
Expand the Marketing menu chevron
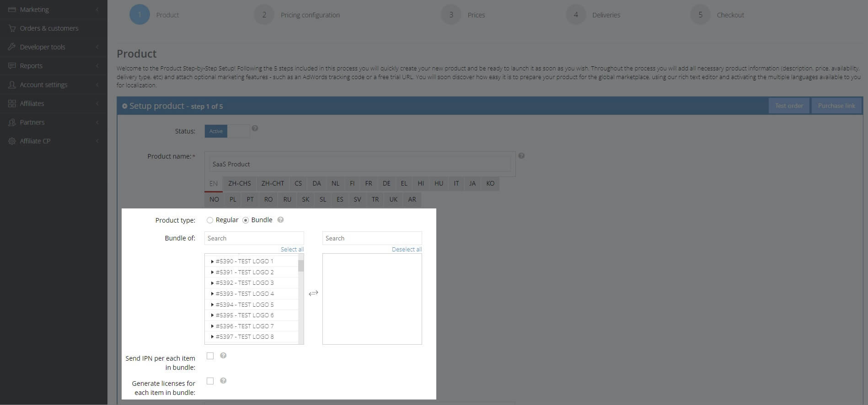coord(97,10)
